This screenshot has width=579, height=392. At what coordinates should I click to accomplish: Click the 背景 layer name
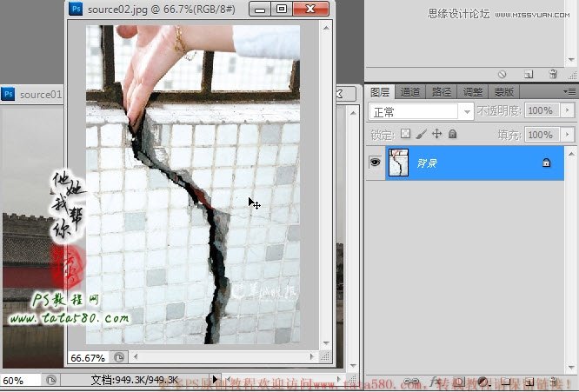pos(427,163)
